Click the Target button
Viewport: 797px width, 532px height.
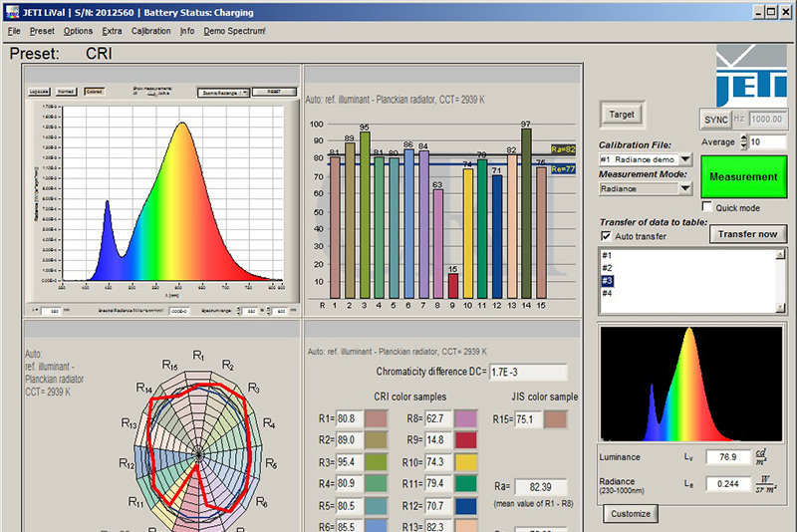pyautogui.click(x=622, y=115)
